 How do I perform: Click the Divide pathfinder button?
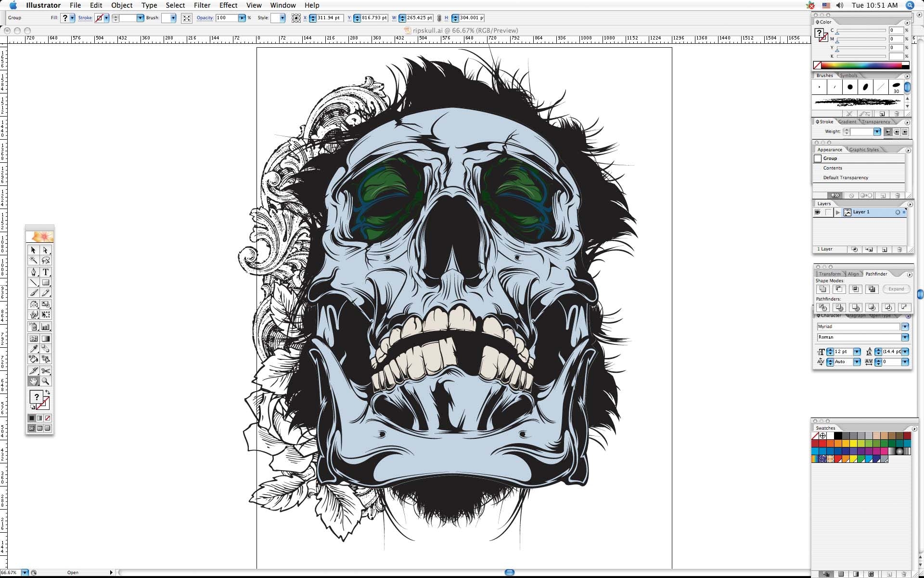[x=822, y=307]
